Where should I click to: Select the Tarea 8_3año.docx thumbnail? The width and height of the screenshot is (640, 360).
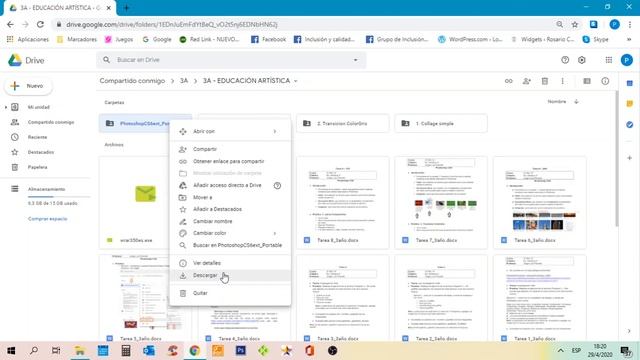click(342, 202)
